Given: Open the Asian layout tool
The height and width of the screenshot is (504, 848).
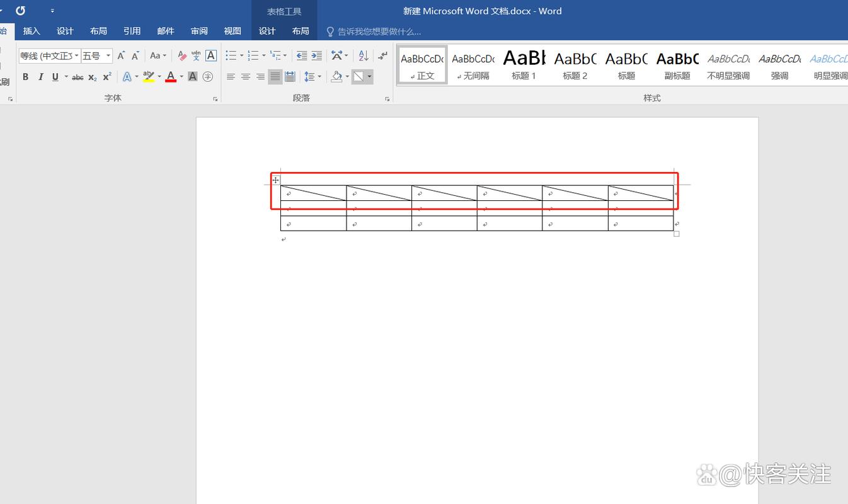Looking at the screenshot, I should tap(337, 55).
